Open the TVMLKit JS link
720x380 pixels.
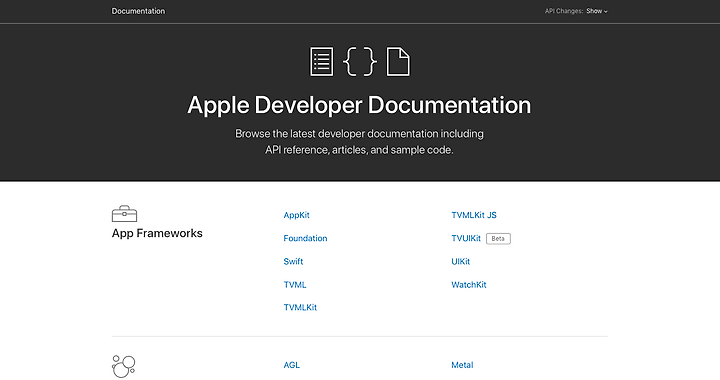point(474,215)
